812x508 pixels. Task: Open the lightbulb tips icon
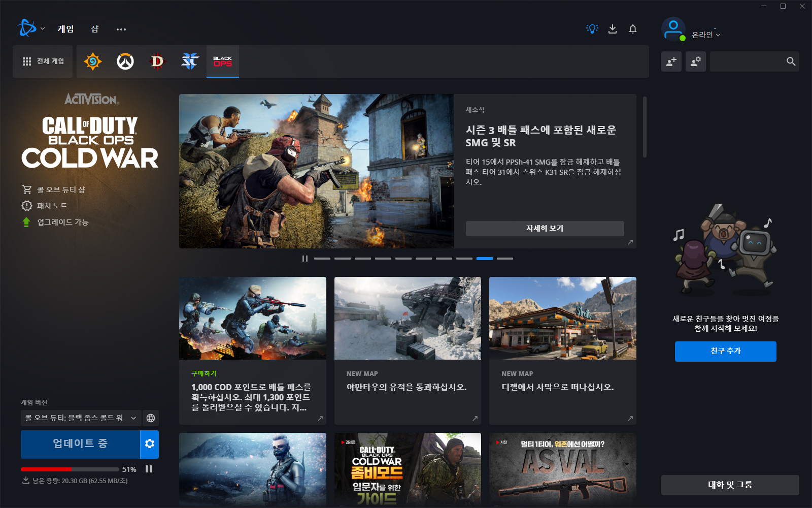[x=592, y=29]
